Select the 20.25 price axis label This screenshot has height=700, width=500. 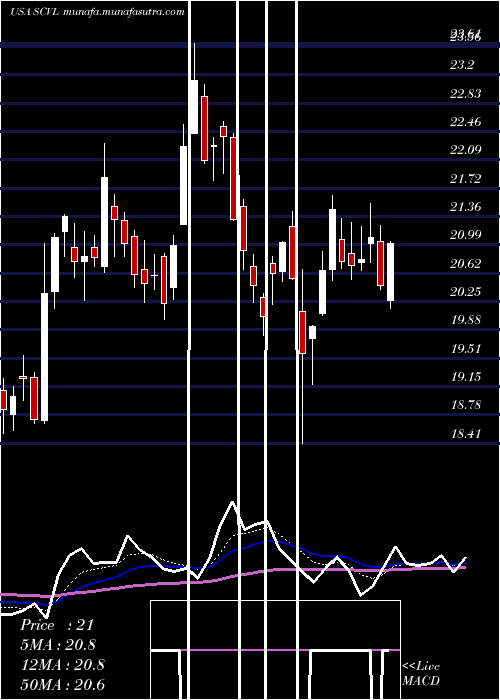(466, 292)
